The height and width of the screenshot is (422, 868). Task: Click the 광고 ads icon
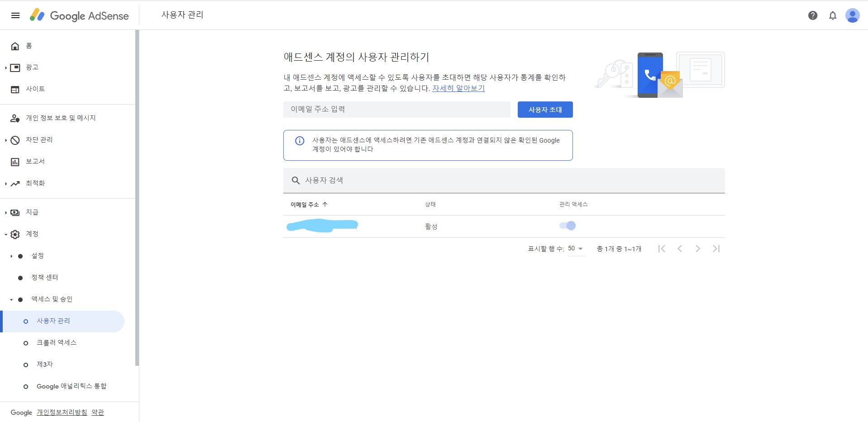(15, 67)
